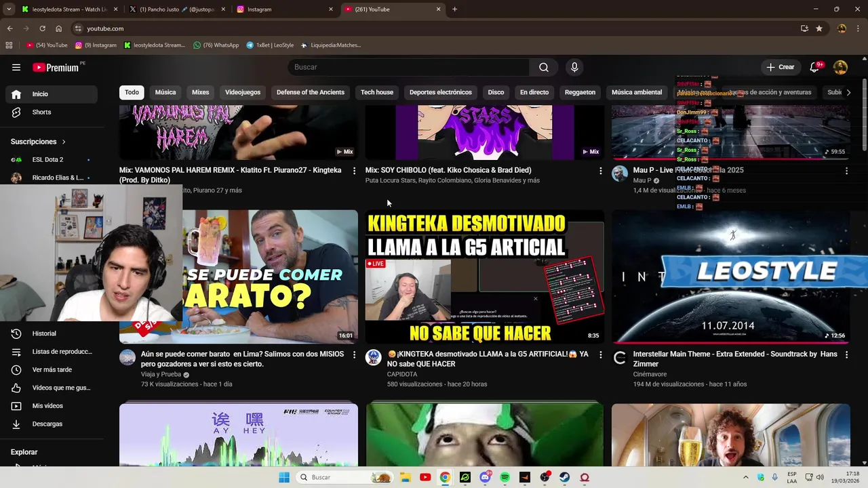This screenshot has width=868, height=488.
Task: Select the Música filter chip
Action: (x=165, y=92)
